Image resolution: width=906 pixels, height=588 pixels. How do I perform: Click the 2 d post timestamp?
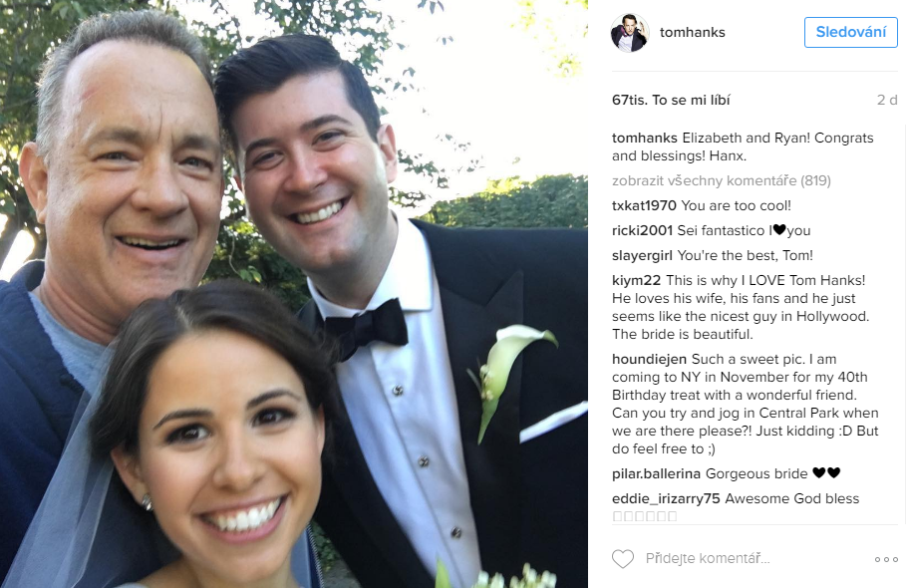(887, 100)
